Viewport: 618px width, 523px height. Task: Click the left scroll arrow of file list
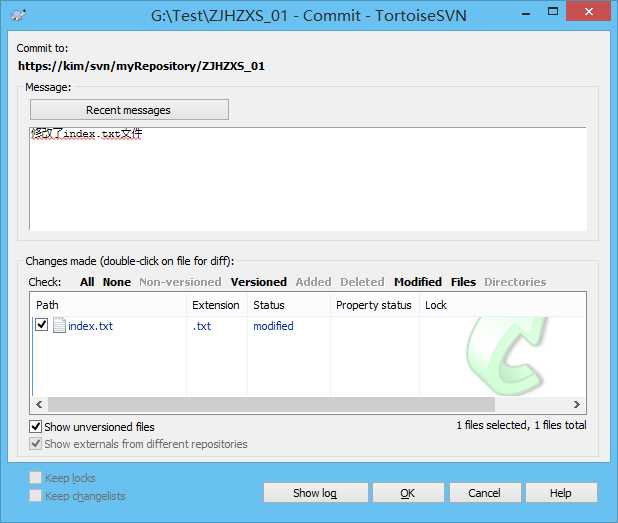click(x=39, y=404)
